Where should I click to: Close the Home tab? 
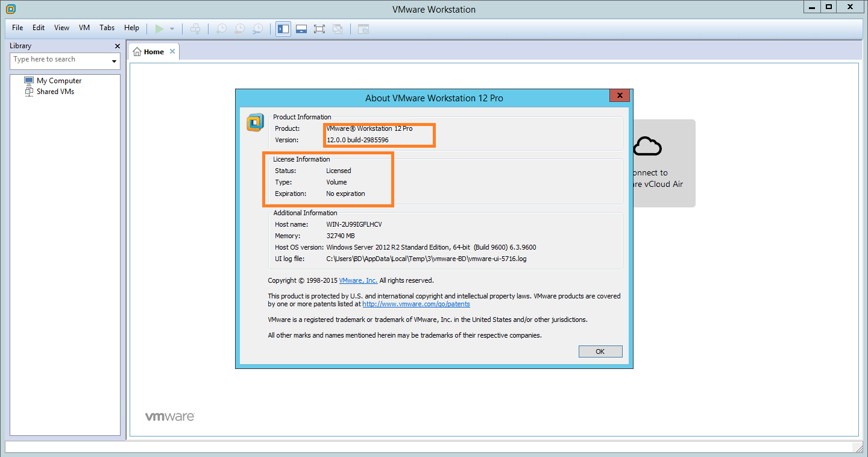click(x=172, y=51)
